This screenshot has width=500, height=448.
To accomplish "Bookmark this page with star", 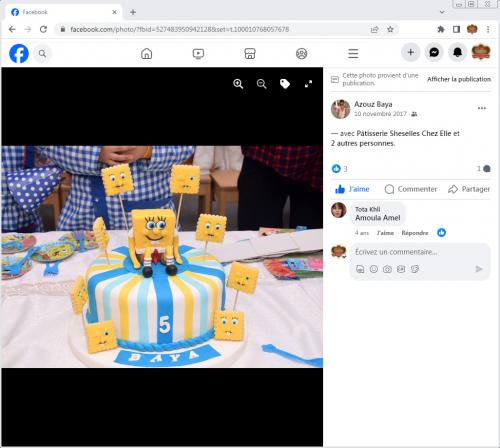I will point(390,29).
